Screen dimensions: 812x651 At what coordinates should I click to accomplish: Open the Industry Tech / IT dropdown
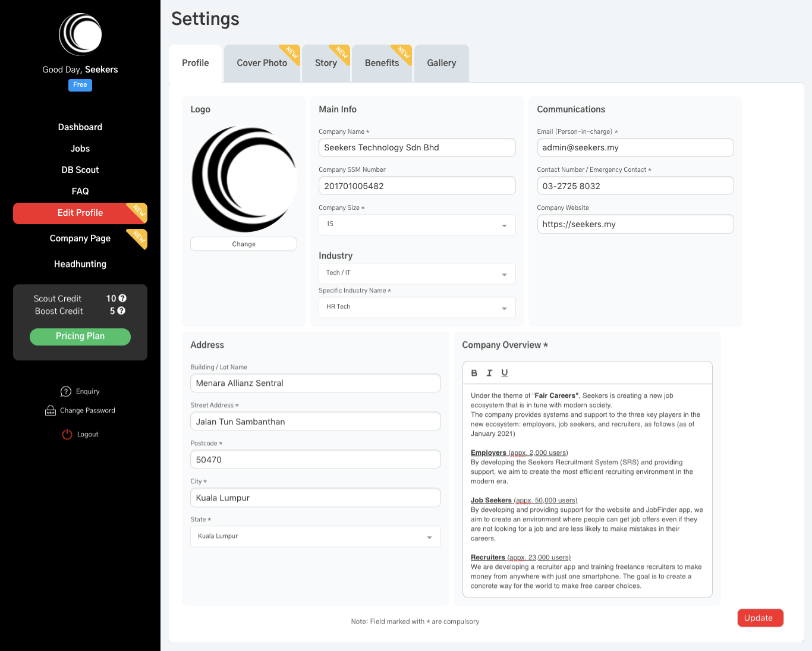click(417, 273)
